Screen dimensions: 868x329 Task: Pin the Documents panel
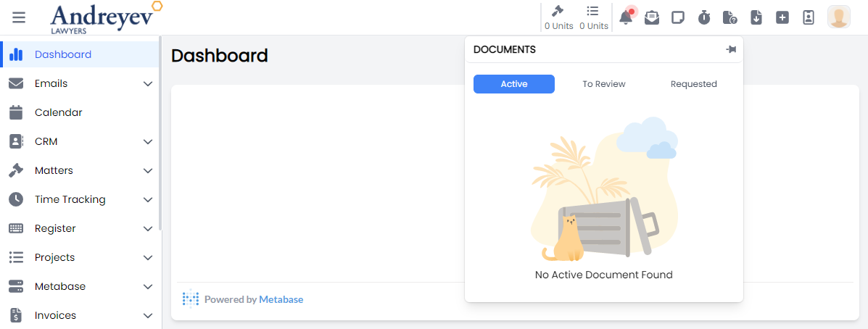click(731, 49)
